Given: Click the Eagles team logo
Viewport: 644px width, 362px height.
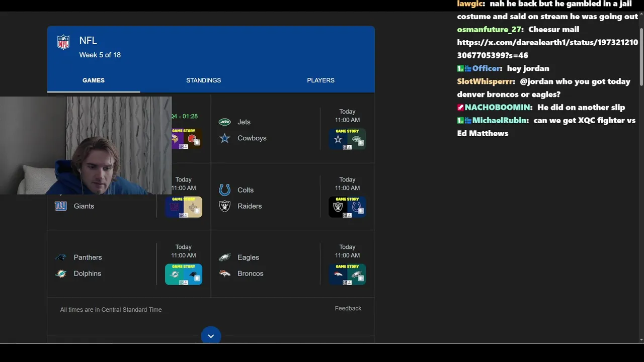Looking at the screenshot, I should click(224, 257).
